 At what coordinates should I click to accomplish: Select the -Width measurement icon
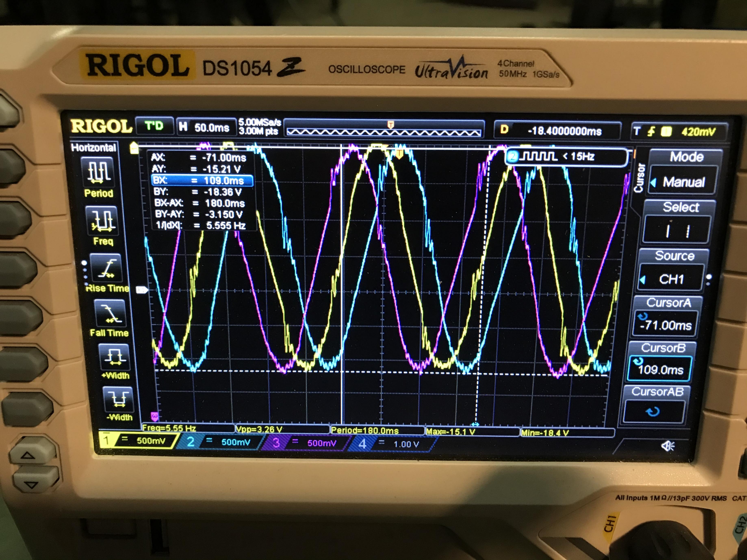click(x=118, y=399)
